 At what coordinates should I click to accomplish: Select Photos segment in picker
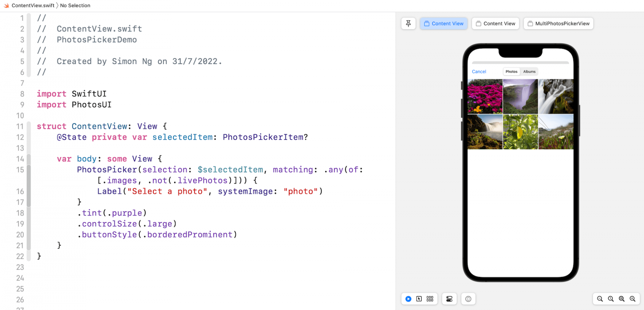511,72
